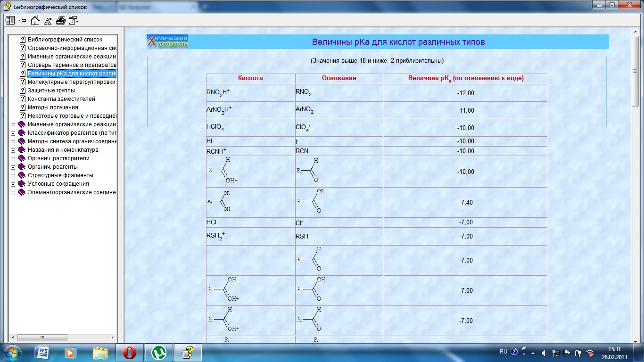The image size is (644, 362).
Task: Click the volume icon in system tray
Action: coord(545,352)
